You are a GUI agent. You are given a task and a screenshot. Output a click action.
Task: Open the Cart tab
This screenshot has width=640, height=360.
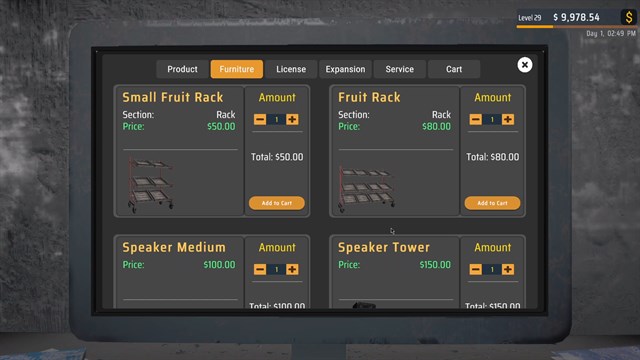[x=454, y=69]
